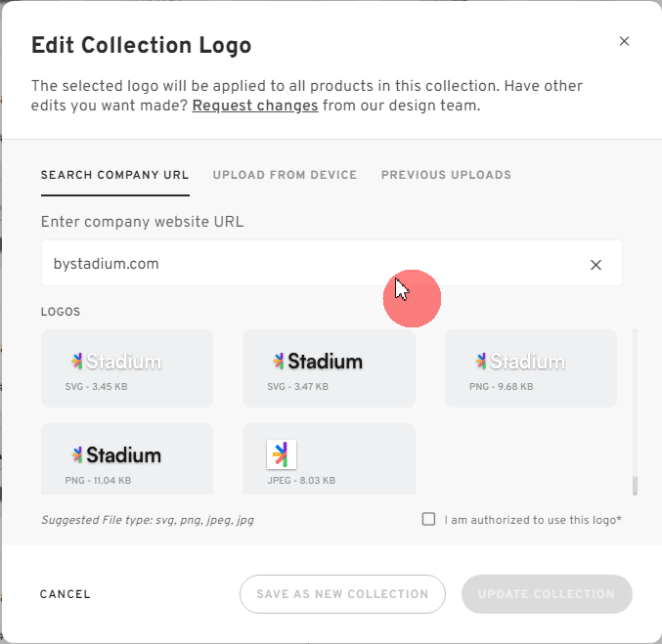Follow the Request changes link
The image size is (662, 644).
[x=255, y=106]
